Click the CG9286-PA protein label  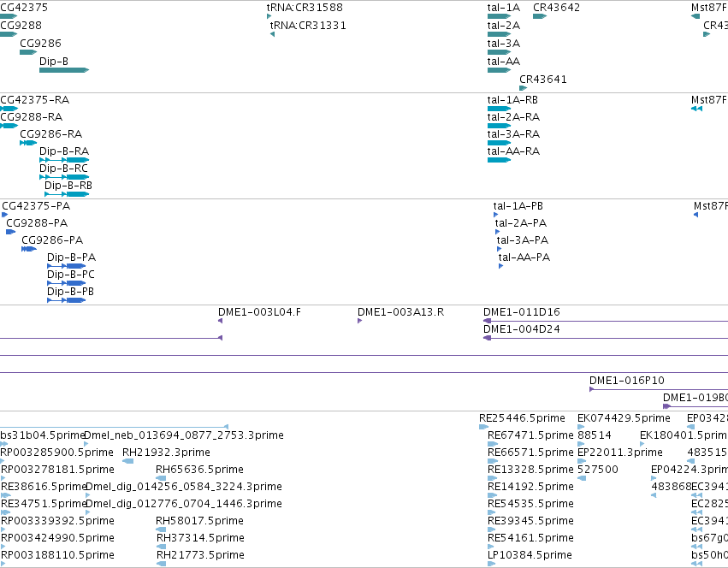click(x=52, y=240)
